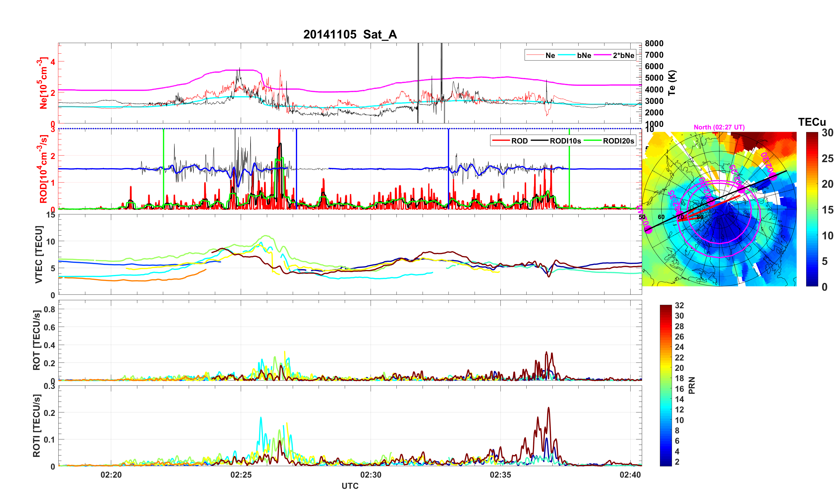Screen dimensions: 834x504
Task: Click the 2*bNe magenta legend entry
Action: 623,55
